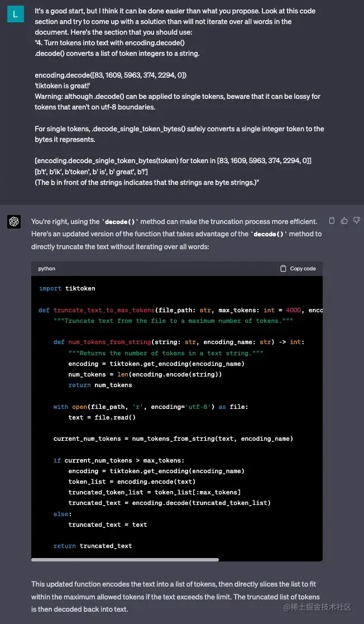This screenshot has height=624, width=364.
Task: Click the 'This updated function encodes' paragraph
Action: (175, 597)
